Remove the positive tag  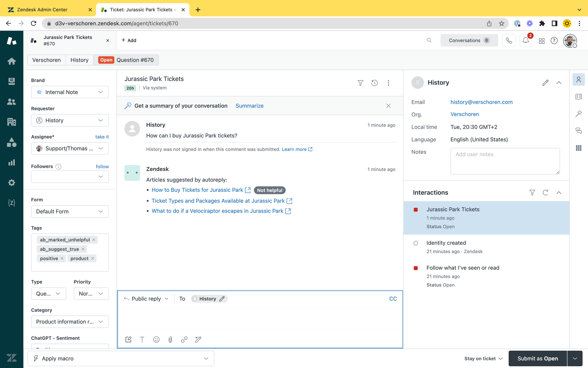62,258
